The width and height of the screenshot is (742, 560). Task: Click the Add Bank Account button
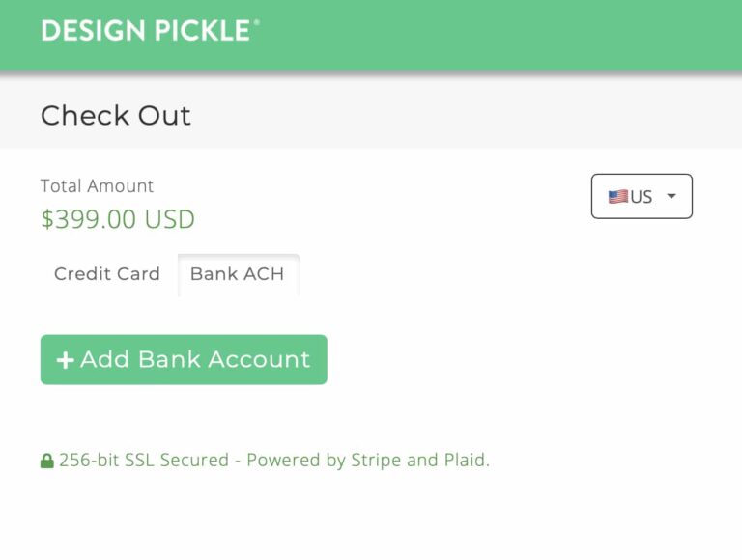click(184, 359)
